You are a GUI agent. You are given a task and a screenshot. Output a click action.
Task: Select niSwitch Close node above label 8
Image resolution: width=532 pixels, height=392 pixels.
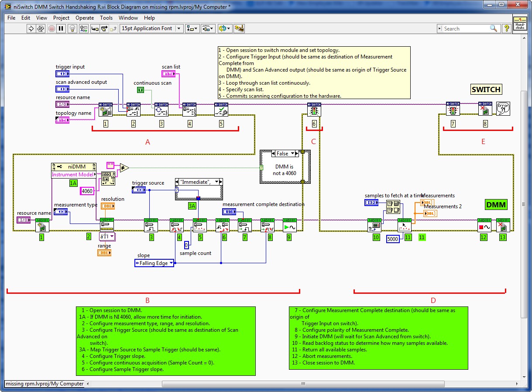pos(485,109)
